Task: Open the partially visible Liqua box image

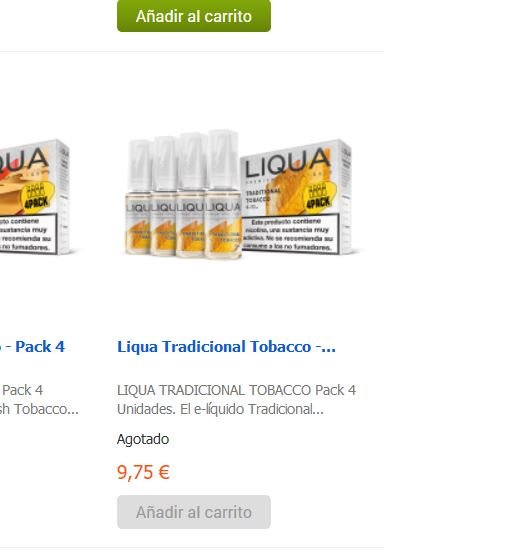Action: pyautogui.click(x=37, y=197)
